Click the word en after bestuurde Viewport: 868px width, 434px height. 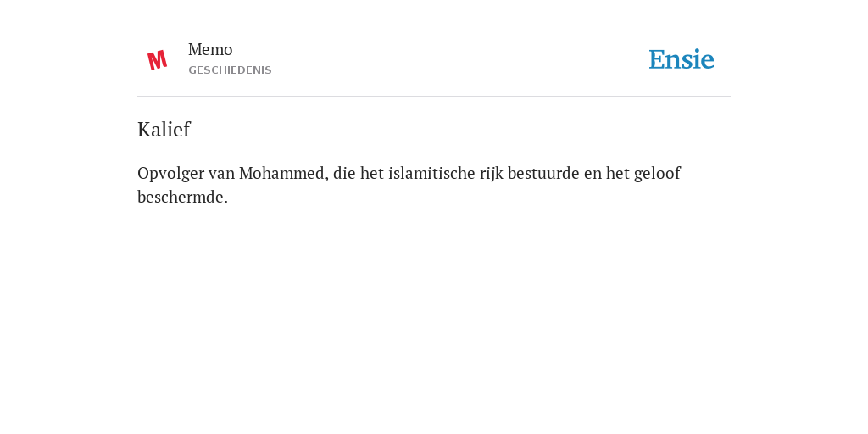593,174
